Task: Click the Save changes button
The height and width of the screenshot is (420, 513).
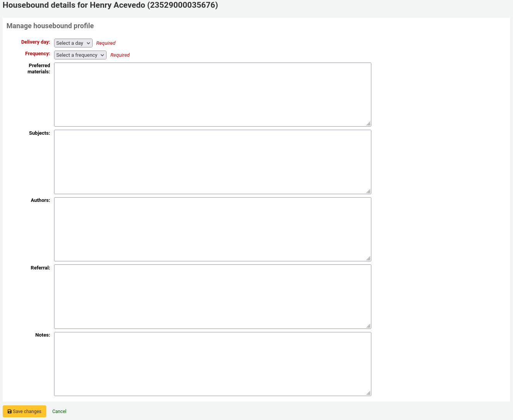Action: (x=24, y=412)
